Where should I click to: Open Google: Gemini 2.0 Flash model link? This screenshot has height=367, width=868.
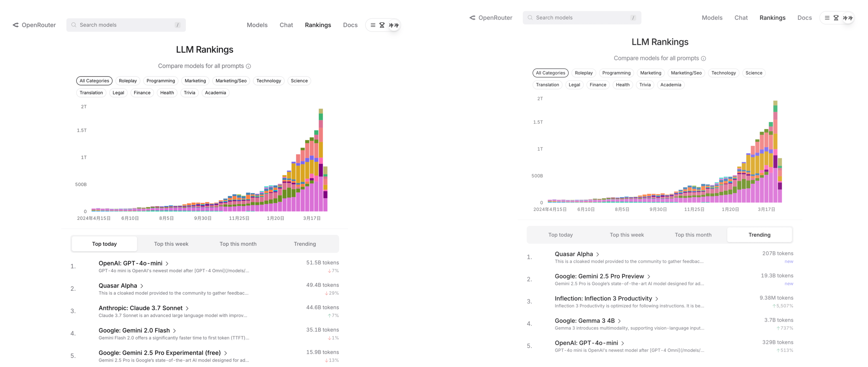coord(134,331)
